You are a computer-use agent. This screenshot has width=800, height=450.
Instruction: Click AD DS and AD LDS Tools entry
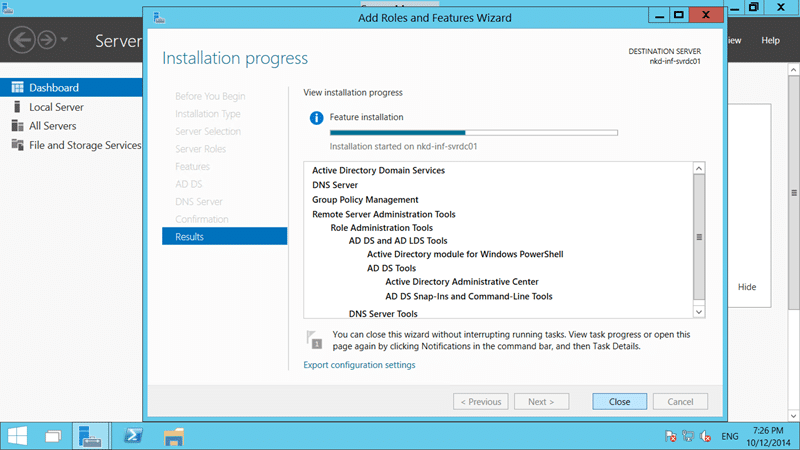click(397, 241)
